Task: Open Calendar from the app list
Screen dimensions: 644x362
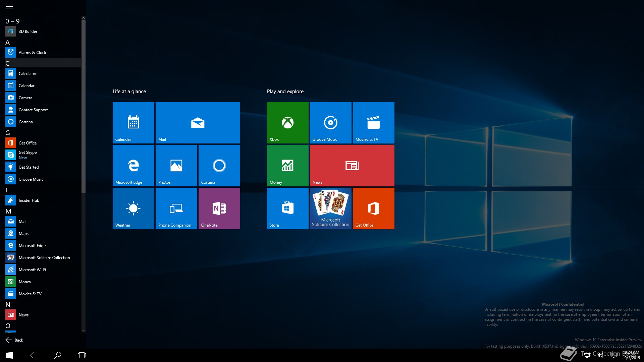Action: (x=43, y=86)
